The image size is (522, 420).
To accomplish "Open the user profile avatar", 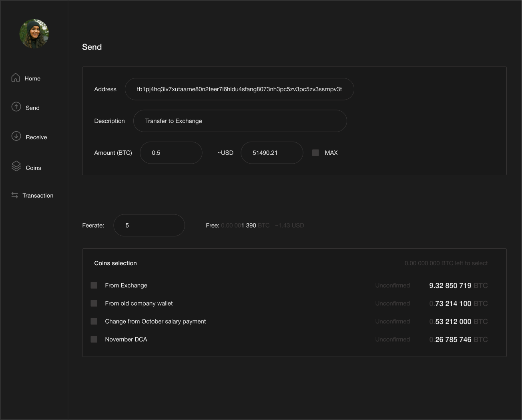I will click(34, 34).
